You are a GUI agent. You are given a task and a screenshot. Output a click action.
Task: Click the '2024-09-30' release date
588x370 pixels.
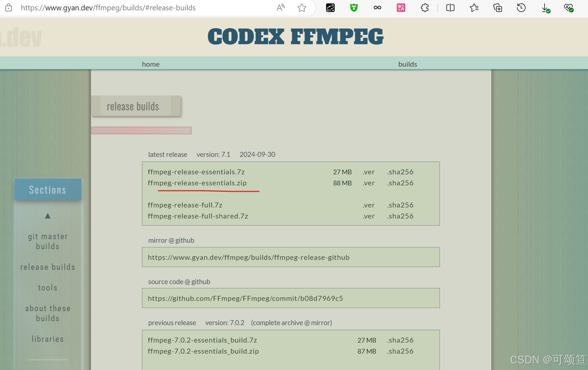[x=257, y=154]
